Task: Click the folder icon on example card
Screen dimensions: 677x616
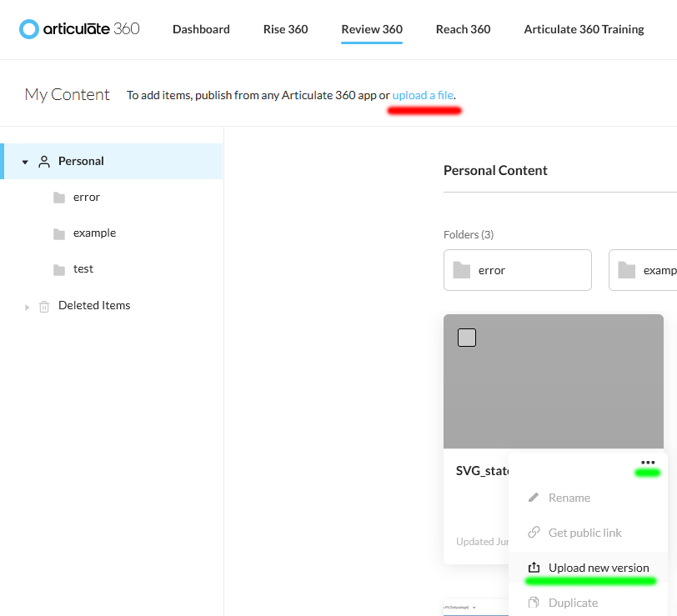Action: tap(626, 270)
